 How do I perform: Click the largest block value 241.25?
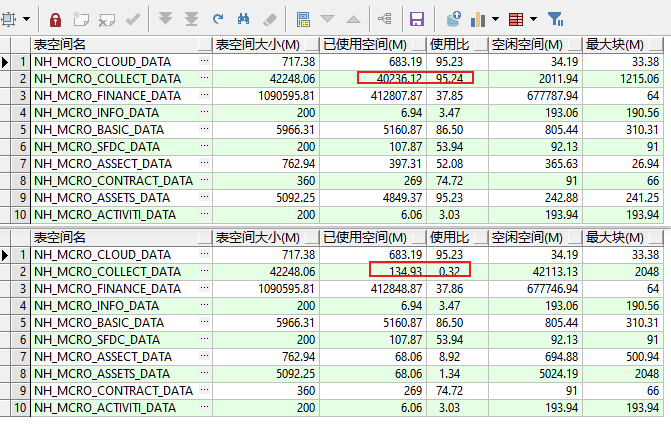(x=642, y=198)
